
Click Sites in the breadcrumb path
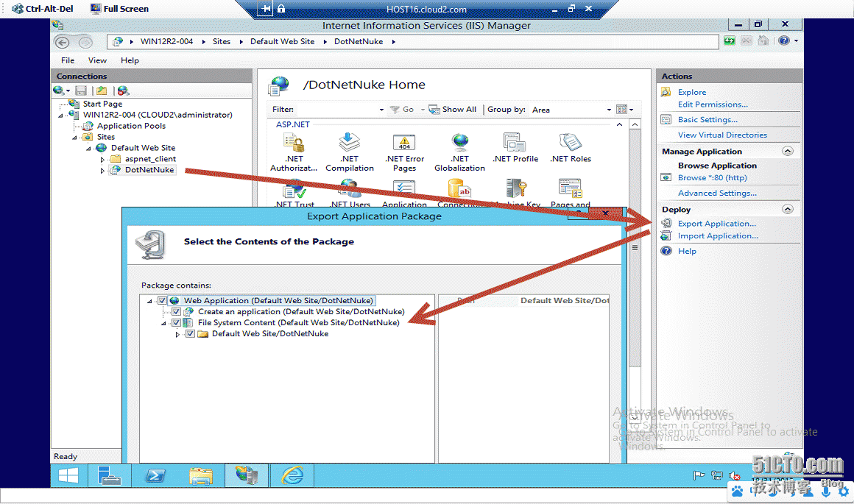[222, 41]
